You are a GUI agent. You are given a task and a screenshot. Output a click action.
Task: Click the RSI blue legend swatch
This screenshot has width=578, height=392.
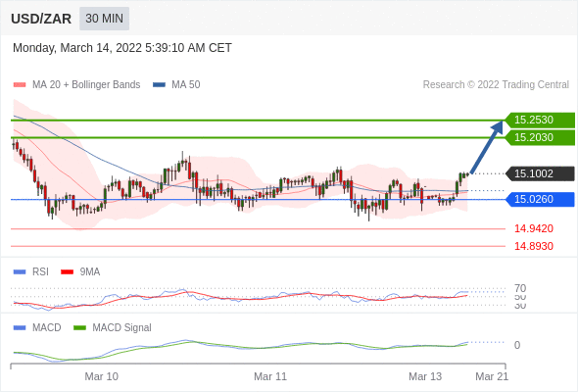point(20,272)
